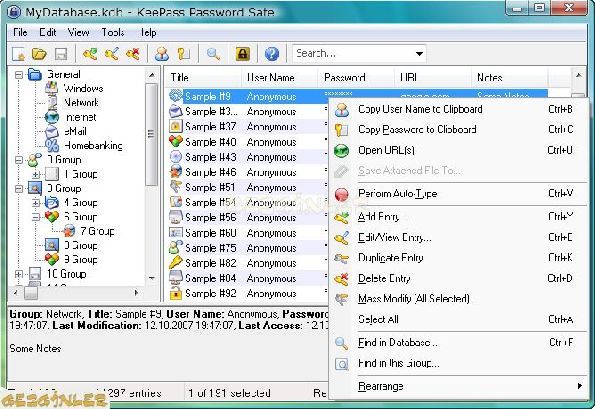Select the Homebanking group in tree

point(93,145)
